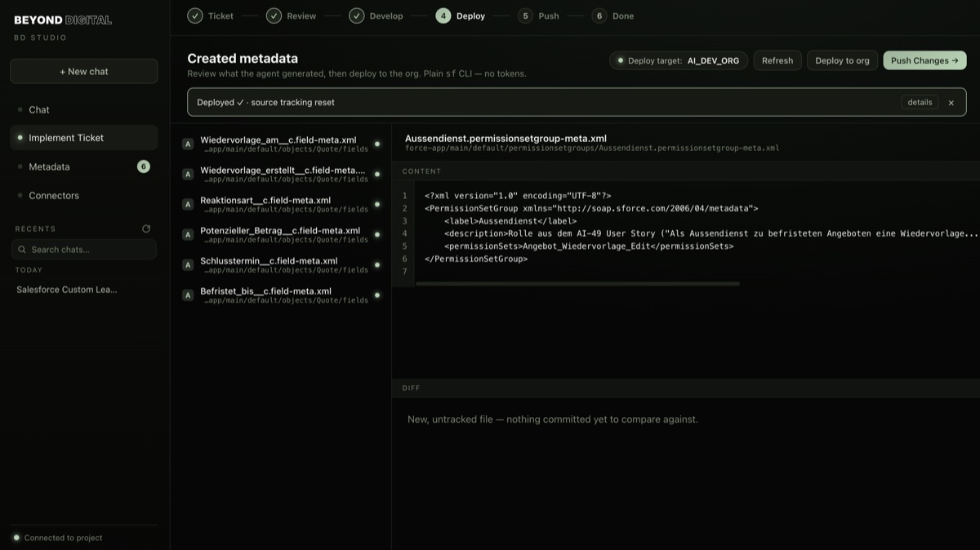Click the 'A' badge beside Reaktionsart__c file
Image resolution: width=980 pixels, height=550 pixels.
pyautogui.click(x=188, y=204)
